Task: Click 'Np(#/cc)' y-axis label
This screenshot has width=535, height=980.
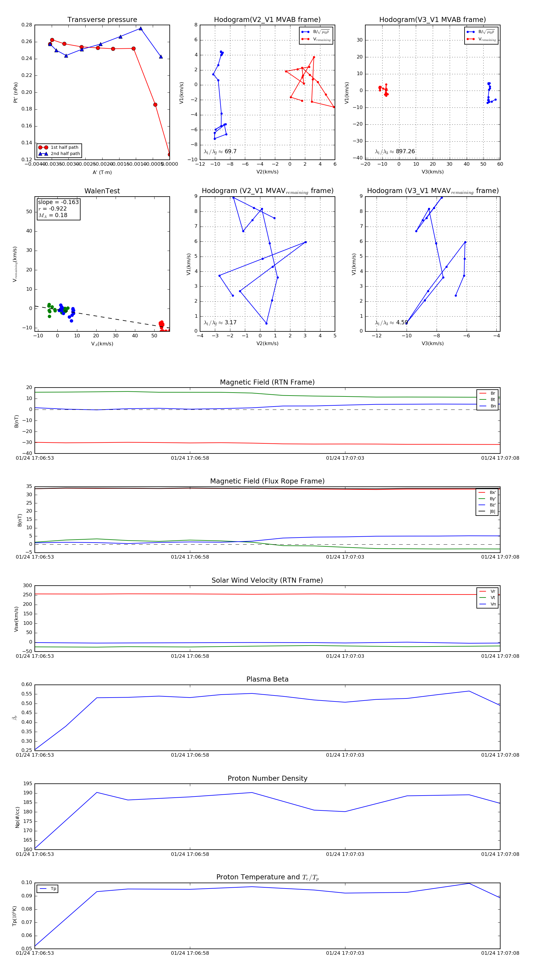Action: pyautogui.click(x=17, y=817)
